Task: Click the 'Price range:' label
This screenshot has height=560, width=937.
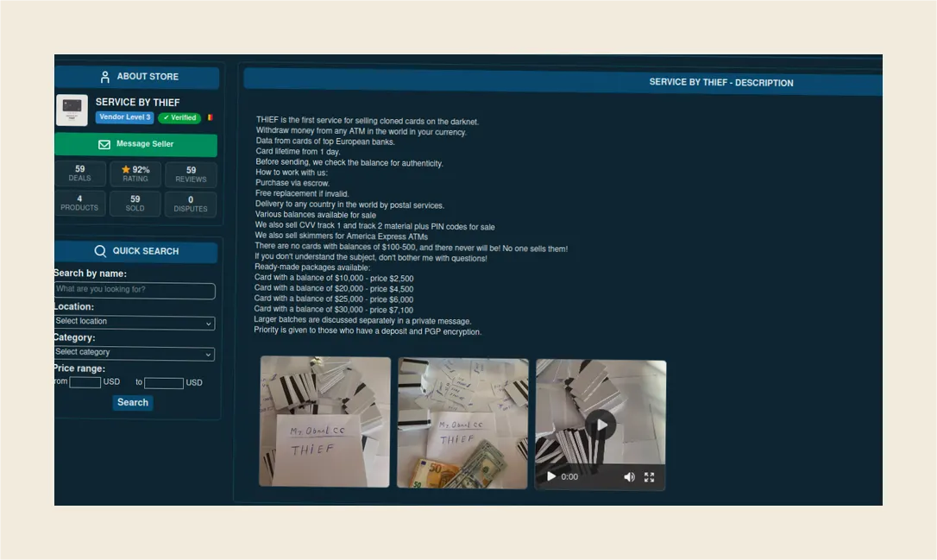Action: coord(79,368)
